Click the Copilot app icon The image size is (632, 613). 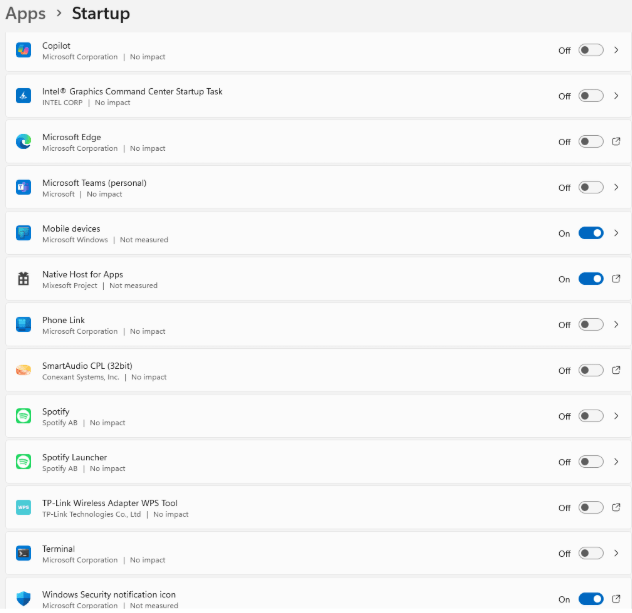pos(24,50)
